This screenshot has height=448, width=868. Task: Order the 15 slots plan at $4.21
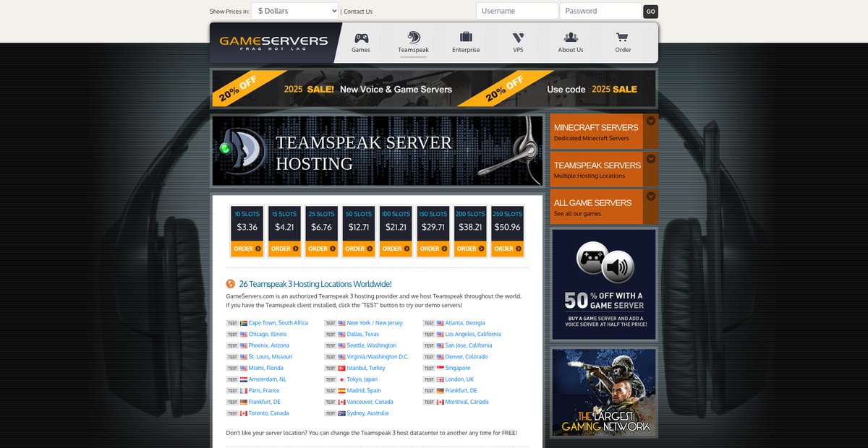point(284,249)
